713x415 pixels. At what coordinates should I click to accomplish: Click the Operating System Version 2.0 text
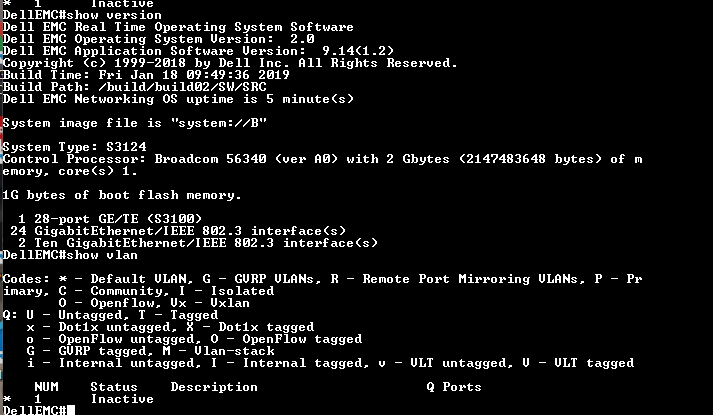pos(158,39)
